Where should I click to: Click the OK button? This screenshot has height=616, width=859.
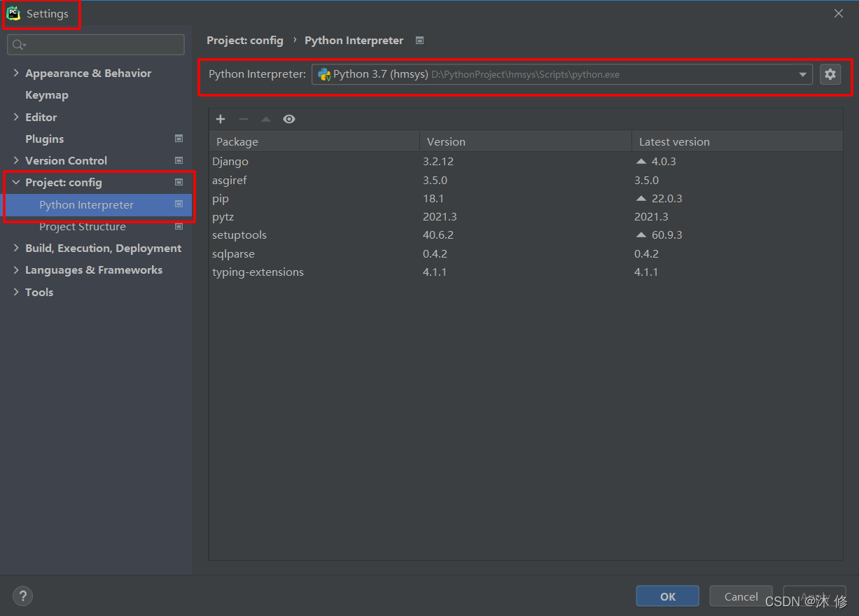668,596
